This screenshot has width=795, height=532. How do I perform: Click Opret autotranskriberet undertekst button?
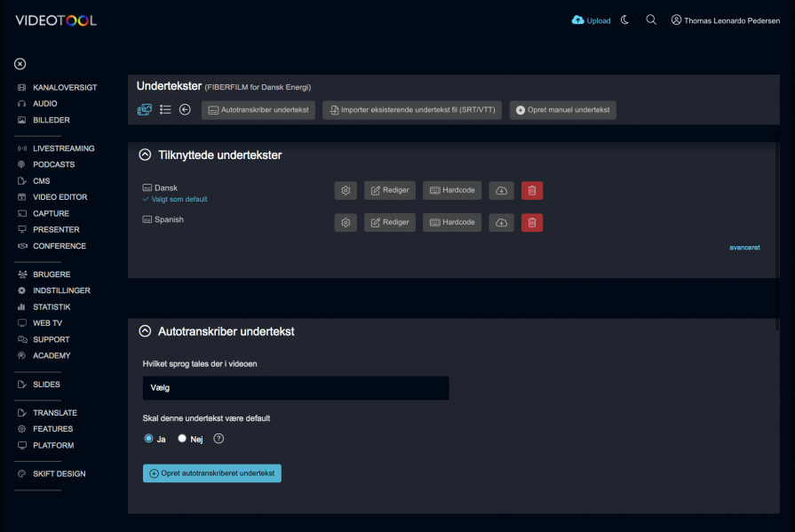pos(211,473)
